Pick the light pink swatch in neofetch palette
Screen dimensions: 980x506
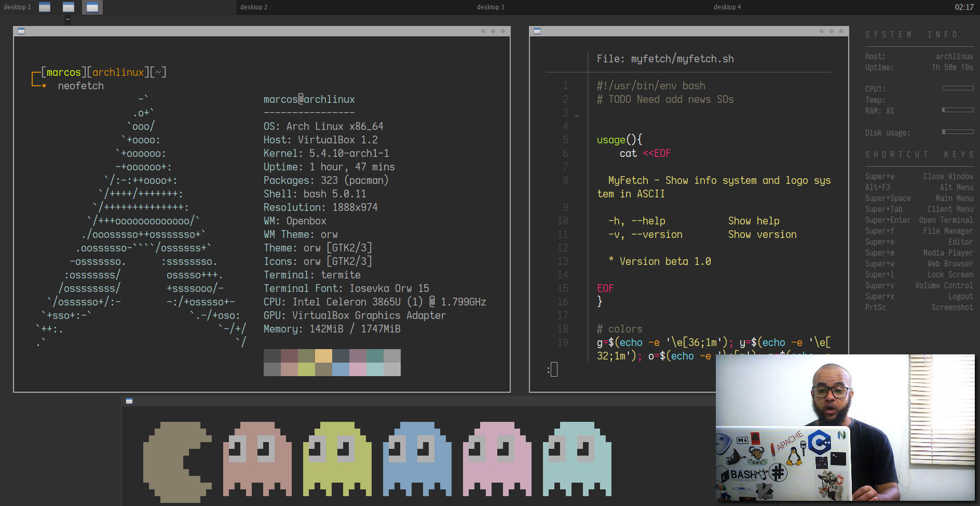(x=358, y=369)
